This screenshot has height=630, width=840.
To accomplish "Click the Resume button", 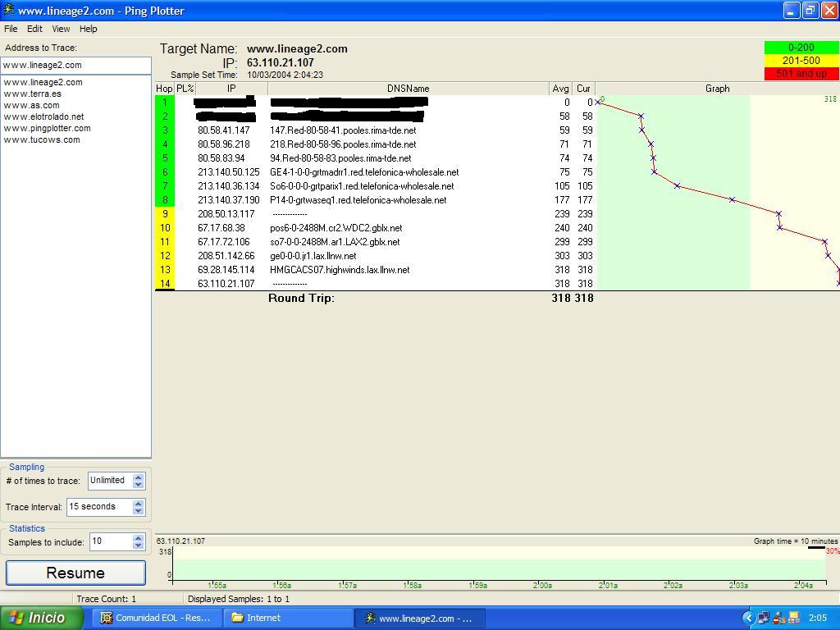I will 75,573.
